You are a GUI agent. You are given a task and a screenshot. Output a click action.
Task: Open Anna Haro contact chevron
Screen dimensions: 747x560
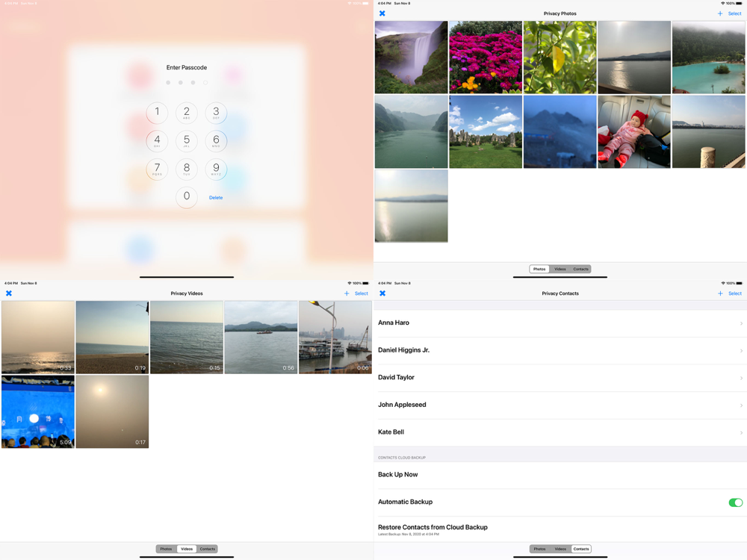coord(741,323)
